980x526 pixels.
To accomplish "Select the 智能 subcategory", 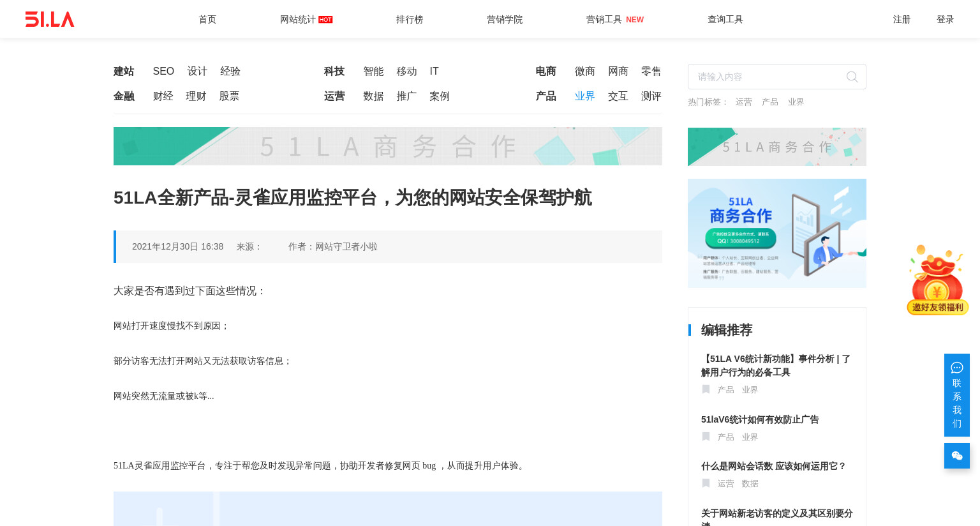I will click(373, 71).
